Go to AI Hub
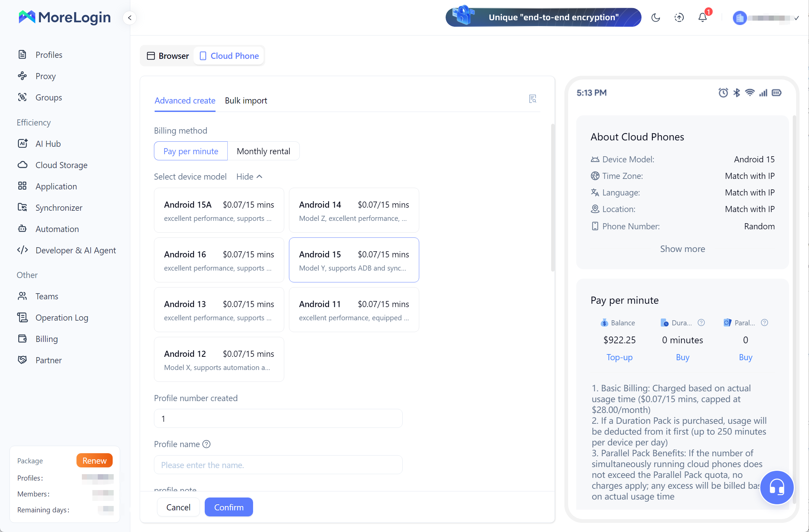Screen dimensions: 809x532 click(48, 144)
